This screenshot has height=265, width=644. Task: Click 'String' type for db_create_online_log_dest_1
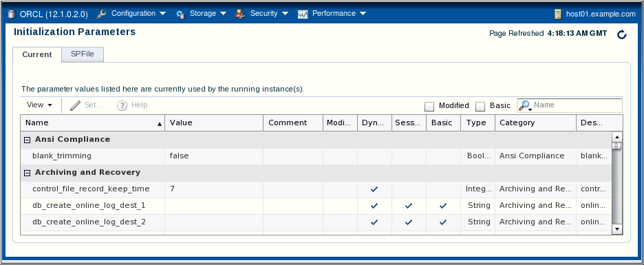point(479,205)
